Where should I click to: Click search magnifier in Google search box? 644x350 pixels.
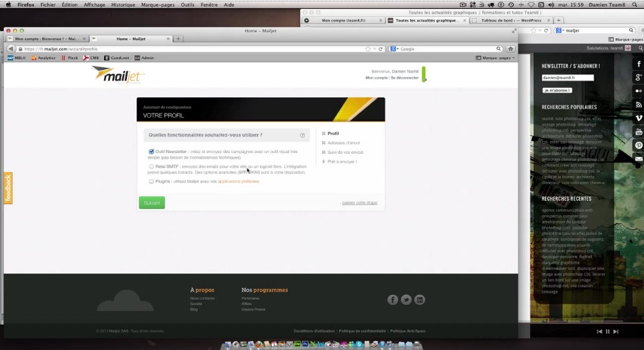(x=498, y=49)
